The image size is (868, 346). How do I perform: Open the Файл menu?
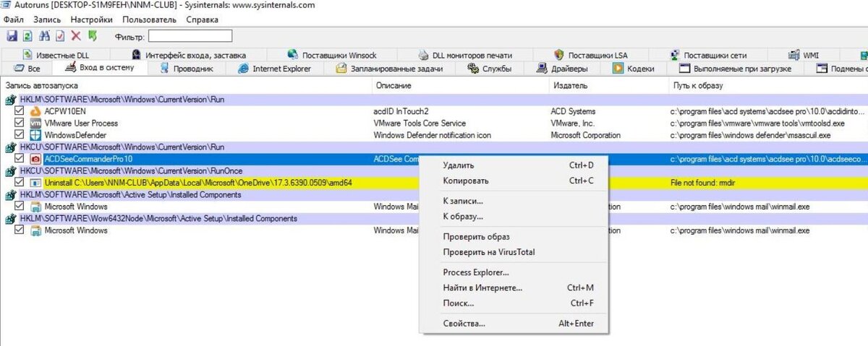click(13, 20)
